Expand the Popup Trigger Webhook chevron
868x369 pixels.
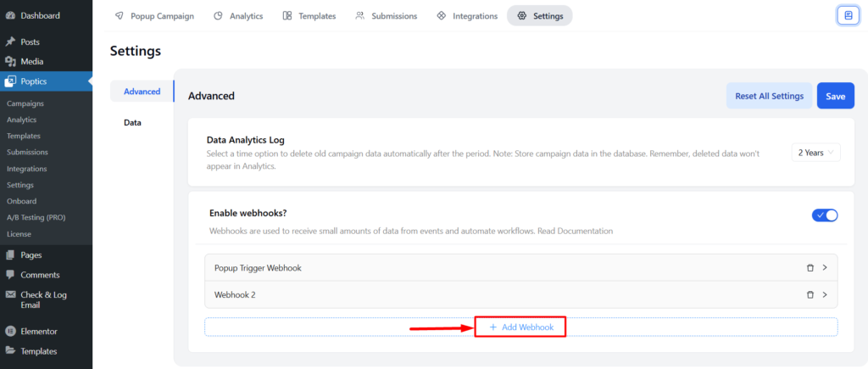[825, 267]
